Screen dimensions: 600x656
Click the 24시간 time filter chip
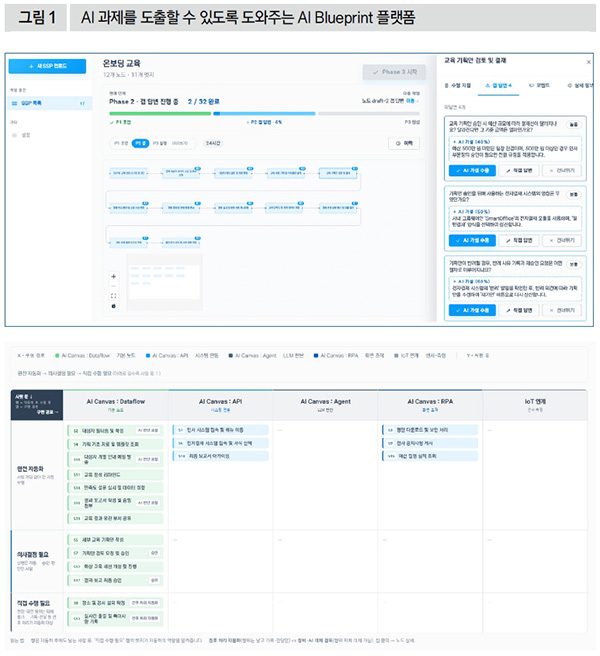pyautogui.click(x=213, y=143)
